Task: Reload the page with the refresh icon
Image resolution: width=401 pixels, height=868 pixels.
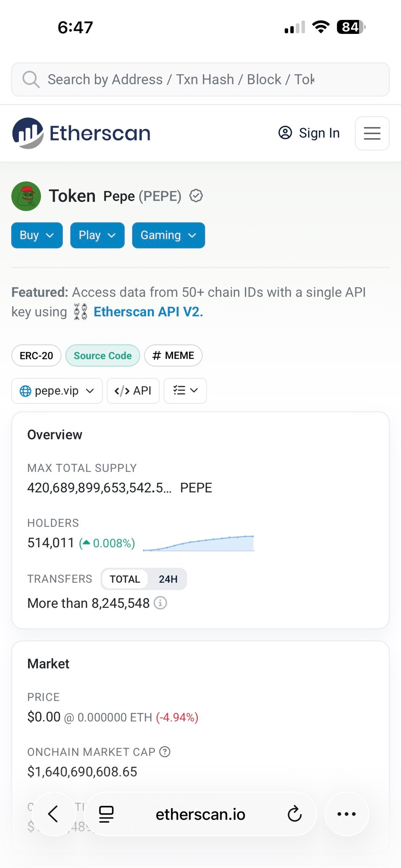Action: pos(294,814)
